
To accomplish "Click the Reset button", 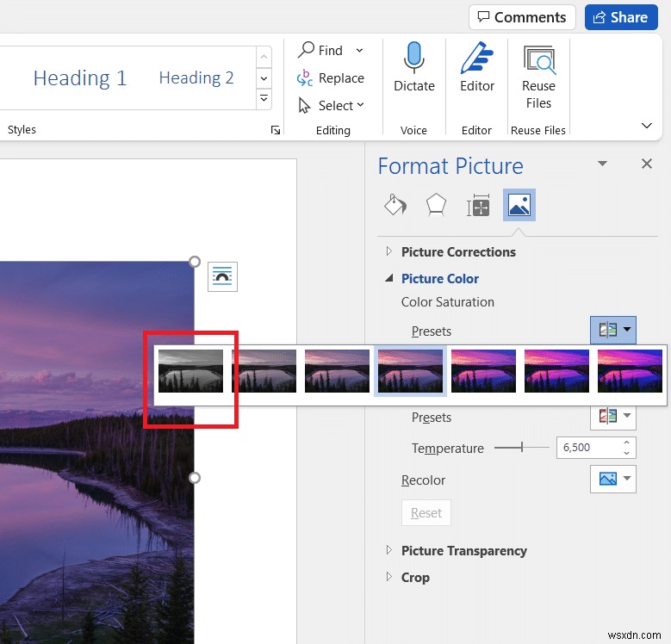I will point(426,513).
